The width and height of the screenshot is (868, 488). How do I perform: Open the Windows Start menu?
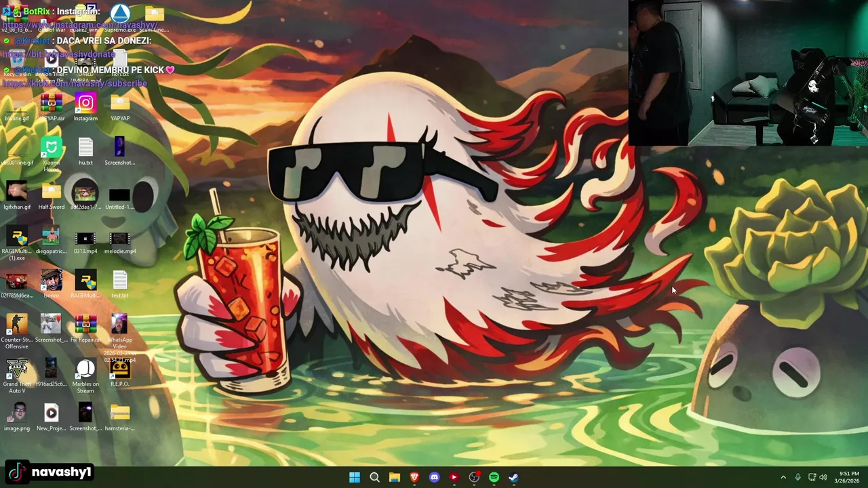[x=355, y=477]
